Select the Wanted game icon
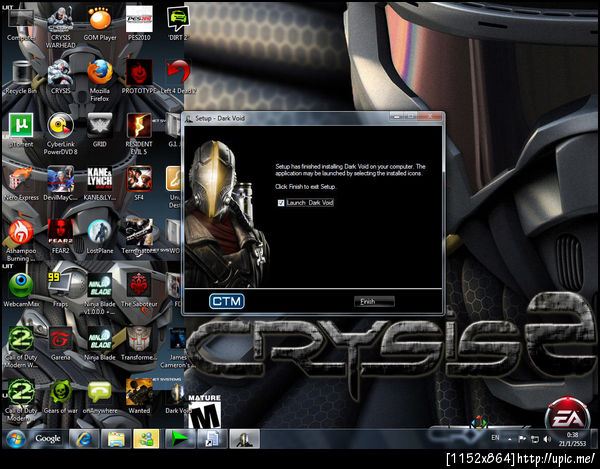This screenshot has height=469, width=600. point(139,396)
